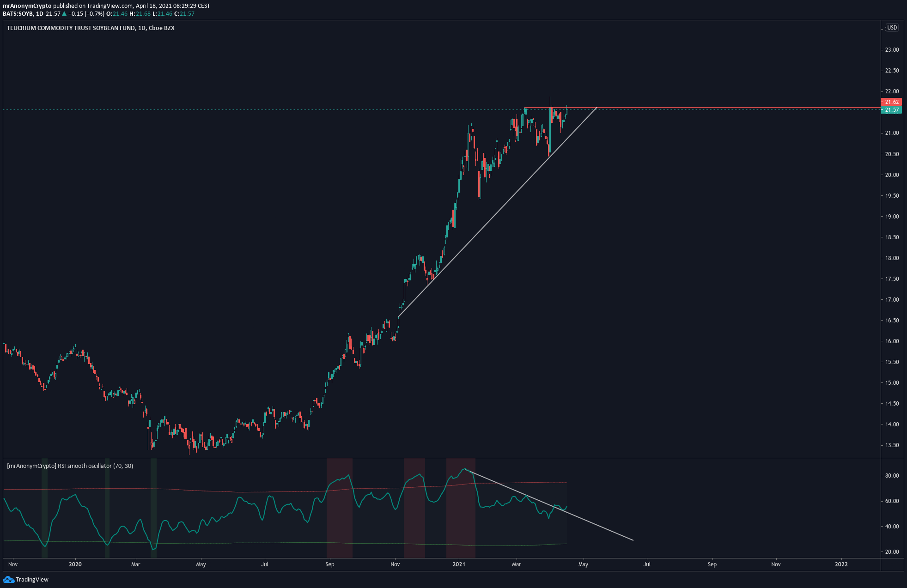Click the 40.00 RSI scale label
Image resolution: width=907 pixels, height=588 pixels.
pyautogui.click(x=892, y=527)
